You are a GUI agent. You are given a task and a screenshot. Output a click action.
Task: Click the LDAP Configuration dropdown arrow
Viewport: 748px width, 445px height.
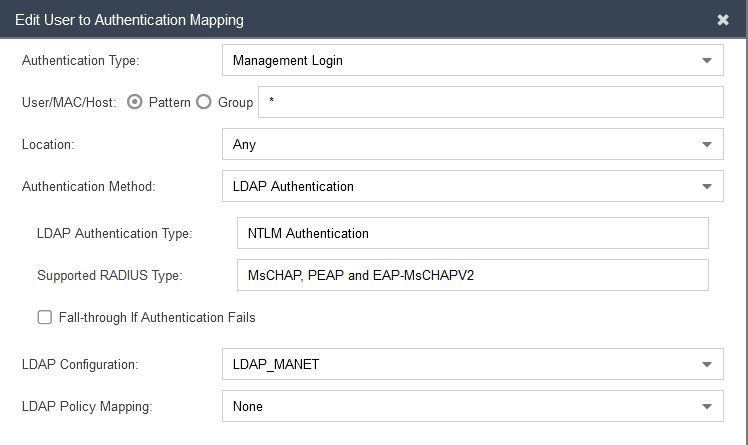tap(707, 364)
